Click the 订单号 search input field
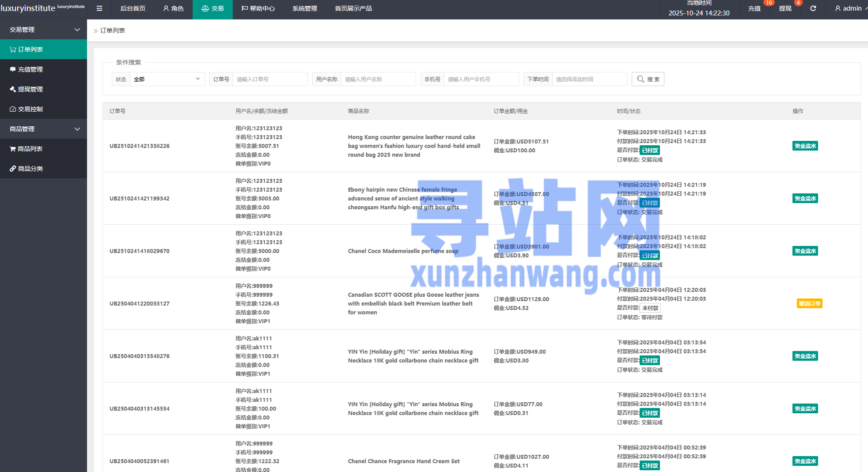Image resolution: width=868 pixels, height=472 pixels. coord(269,79)
